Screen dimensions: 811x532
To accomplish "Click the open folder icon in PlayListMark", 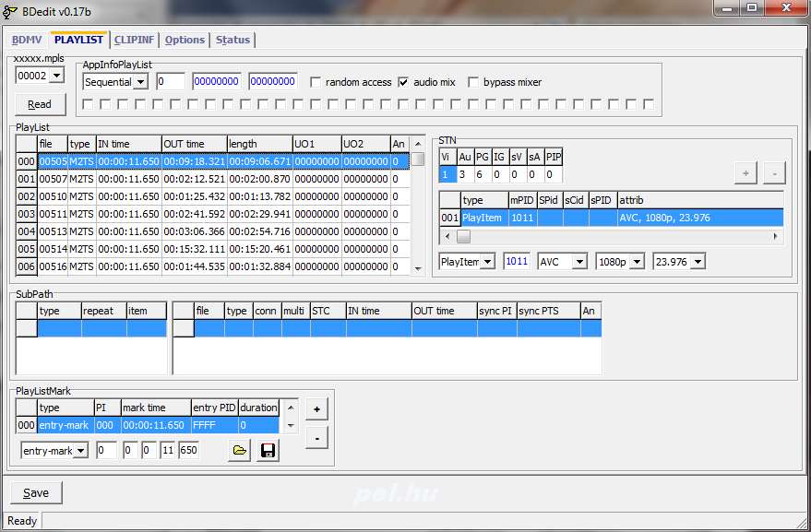I will click(239, 451).
